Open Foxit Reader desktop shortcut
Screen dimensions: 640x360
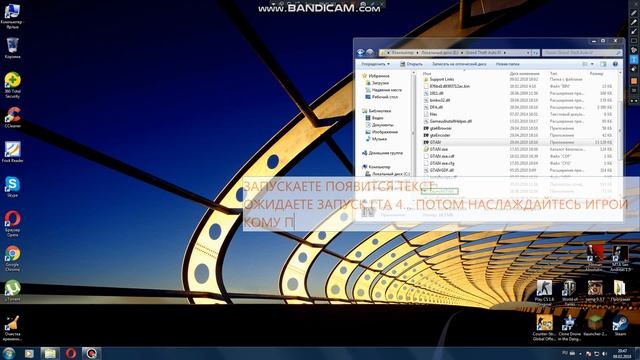pos(12,152)
